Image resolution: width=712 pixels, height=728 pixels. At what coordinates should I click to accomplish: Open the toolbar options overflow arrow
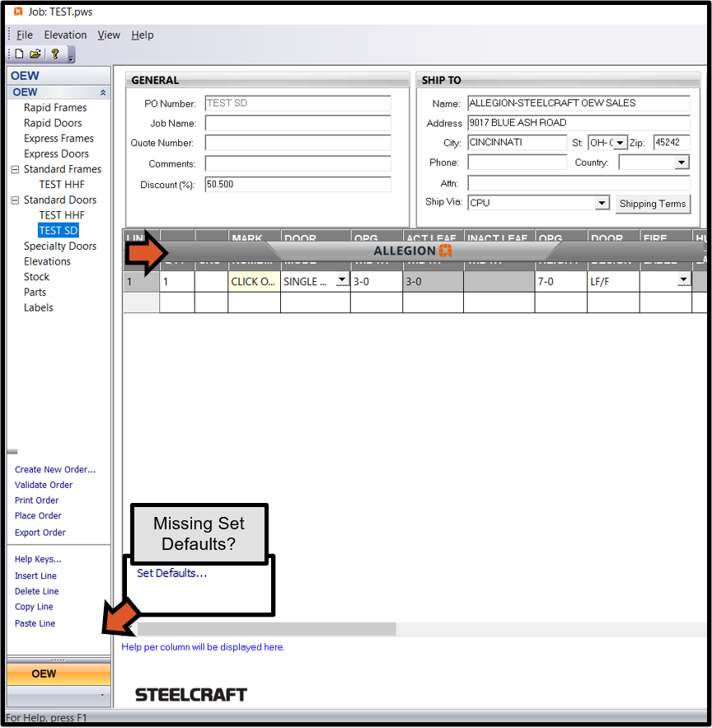[x=71, y=56]
